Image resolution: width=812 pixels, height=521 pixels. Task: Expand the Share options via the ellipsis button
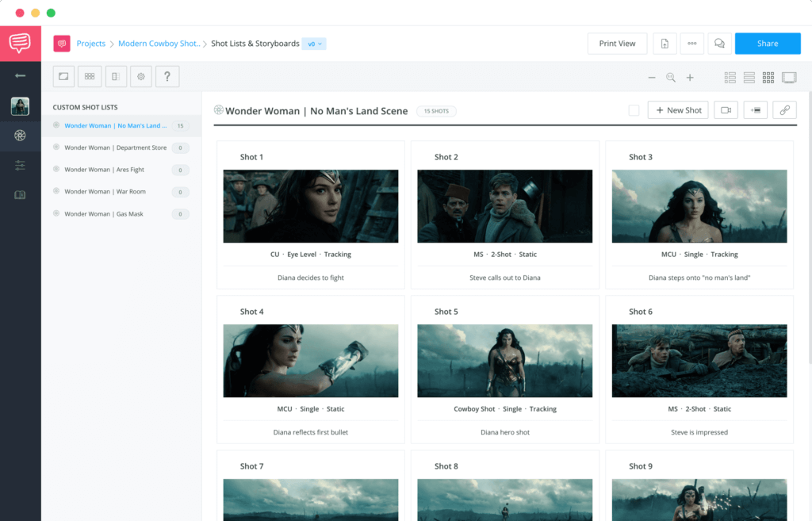[691, 44]
